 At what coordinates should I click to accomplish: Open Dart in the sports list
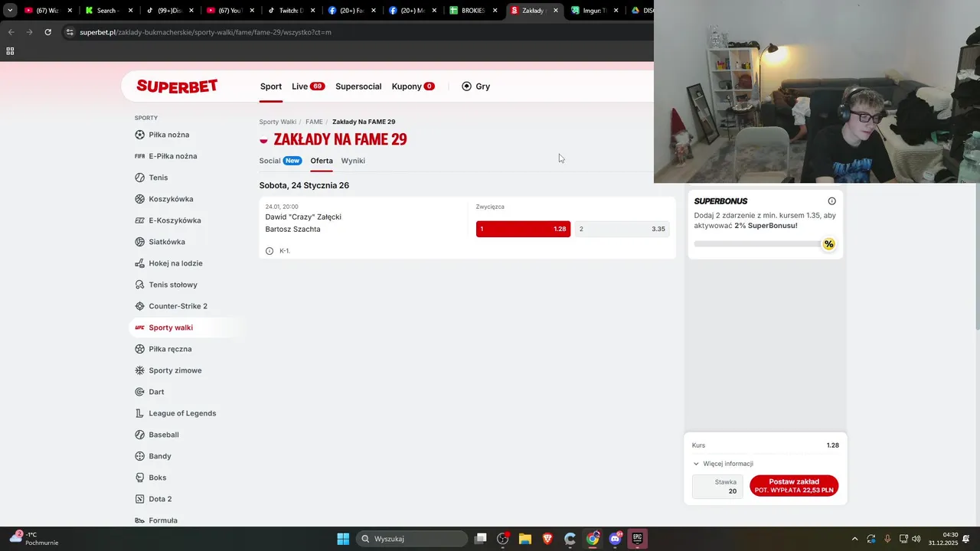[149, 392]
